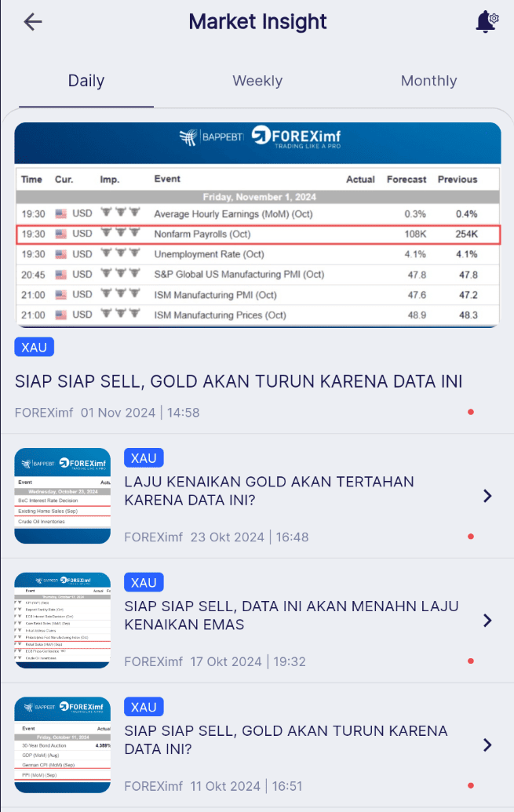Viewport: 514px width, 812px height.
Task: Click the Nonfarm Payrolls (Oct) row text
Action: click(202, 234)
